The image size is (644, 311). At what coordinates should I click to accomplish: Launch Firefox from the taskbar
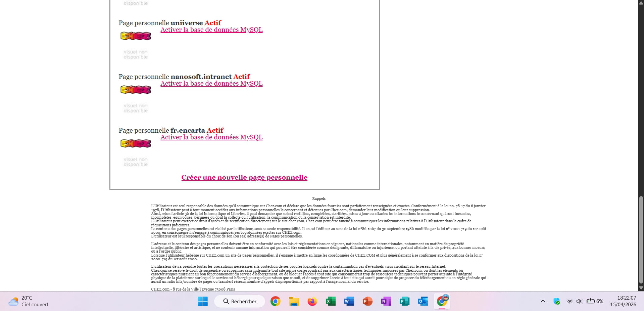312,301
